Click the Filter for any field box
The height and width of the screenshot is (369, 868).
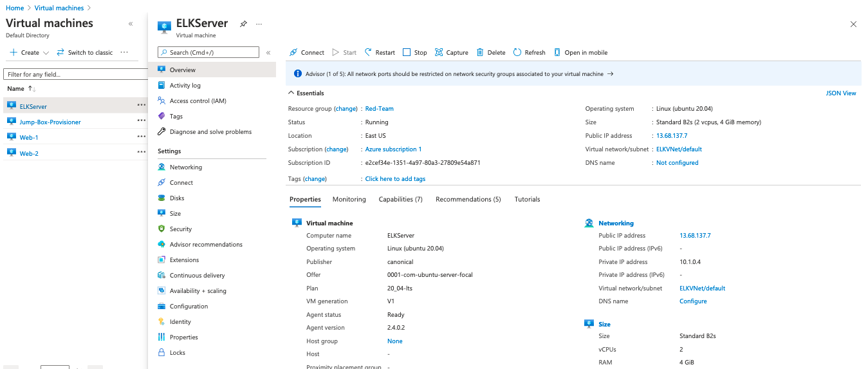click(76, 75)
